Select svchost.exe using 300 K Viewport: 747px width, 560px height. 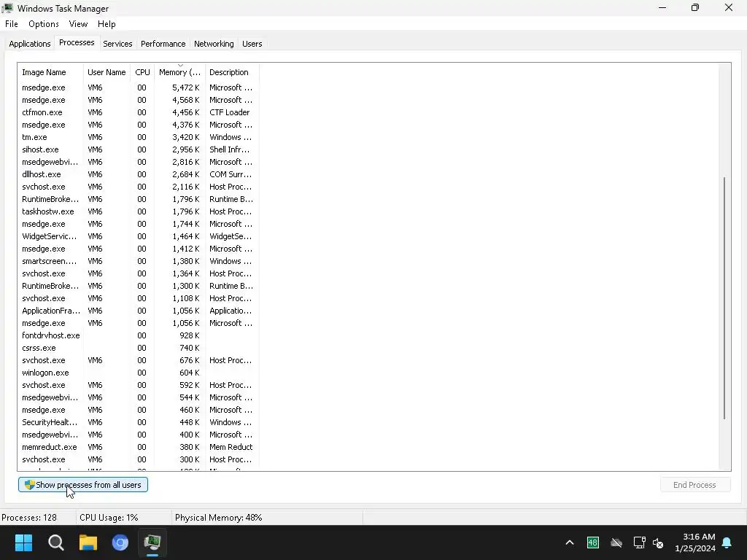click(x=138, y=459)
